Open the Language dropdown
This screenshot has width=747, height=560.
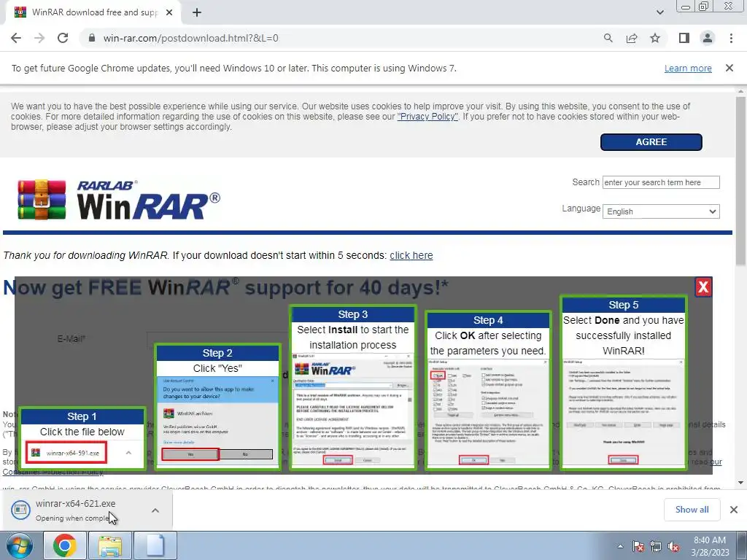point(661,211)
